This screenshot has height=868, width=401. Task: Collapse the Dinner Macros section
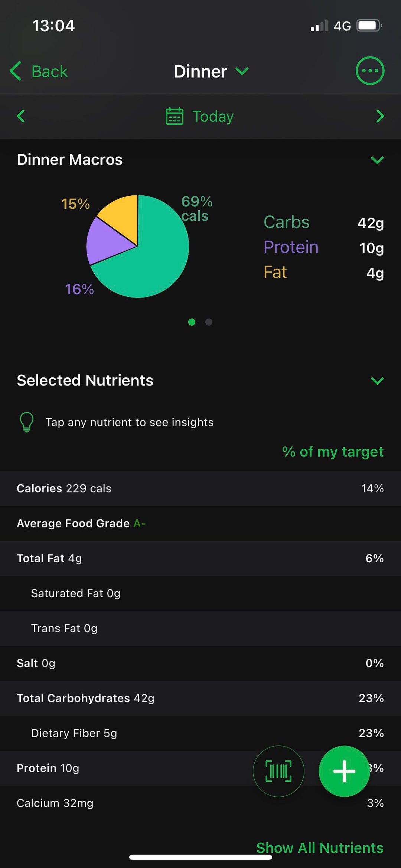[x=377, y=160]
